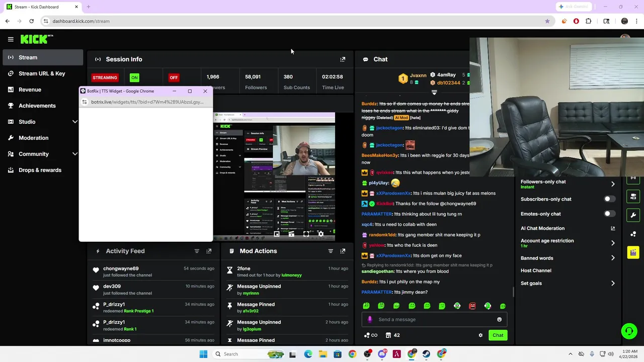Image resolution: width=644 pixels, height=362 pixels.
Task: Bookmark this page with the star icon
Action: click(x=547, y=21)
